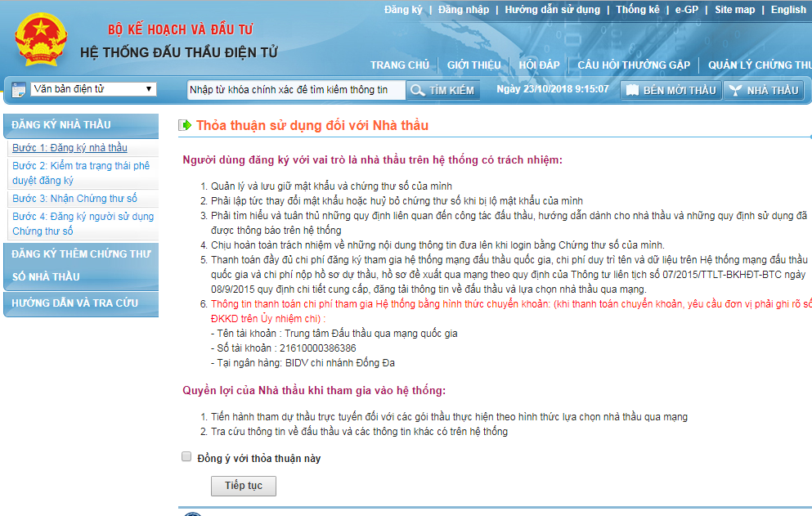Click the document icon beside dropdown

coord(19,90)
